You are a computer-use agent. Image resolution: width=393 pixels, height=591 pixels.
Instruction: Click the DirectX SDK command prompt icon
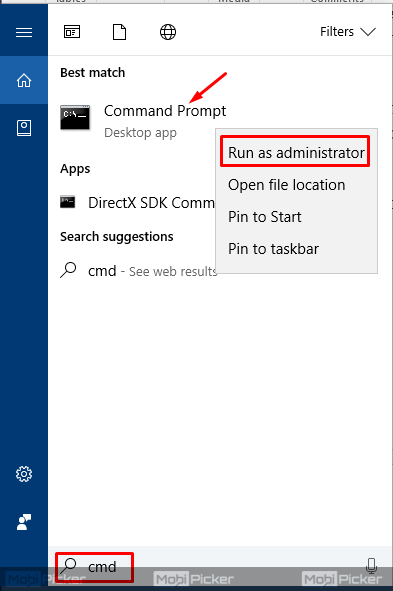(x=68, y=202)
